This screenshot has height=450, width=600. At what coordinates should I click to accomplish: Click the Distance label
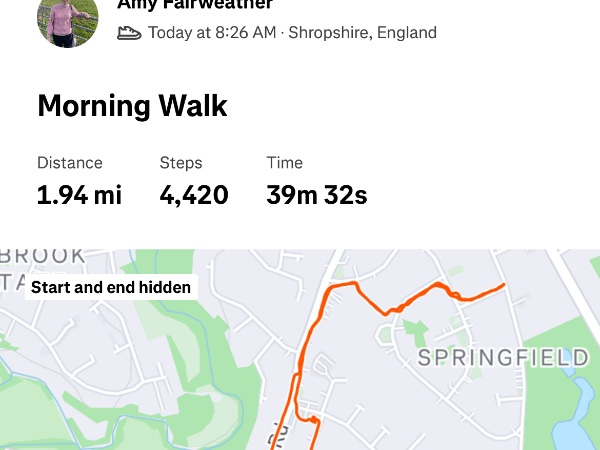pyautogui.click(x=70, y=163)
